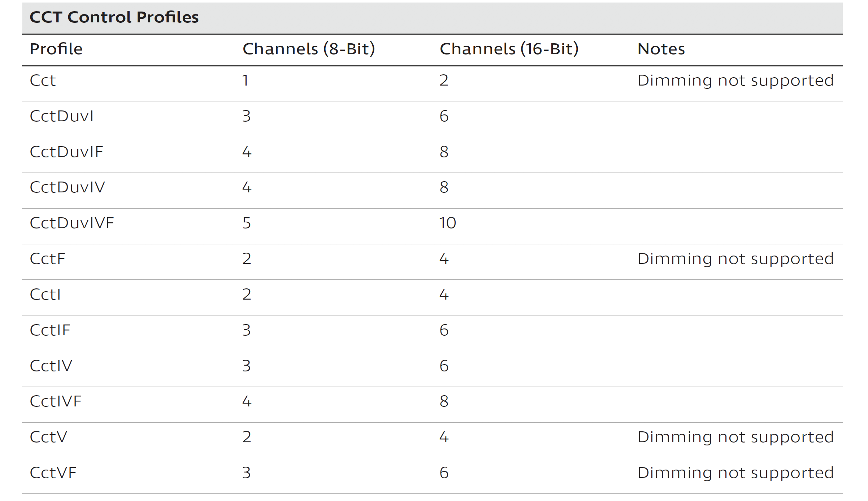Select the "Channels (16-Bit)" column header
The width and height of the screenshot is (868, 501).
[x=509, y=49]
